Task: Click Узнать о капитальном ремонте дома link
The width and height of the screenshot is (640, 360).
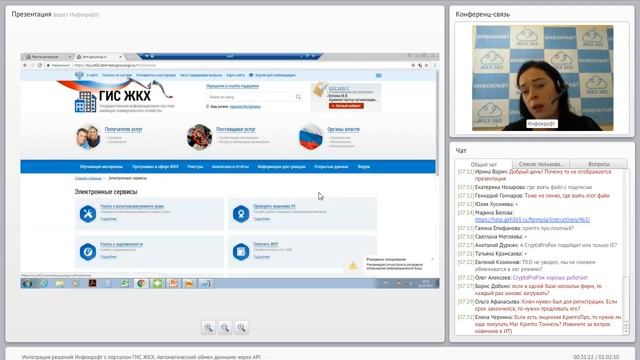Action: [132, 206]
